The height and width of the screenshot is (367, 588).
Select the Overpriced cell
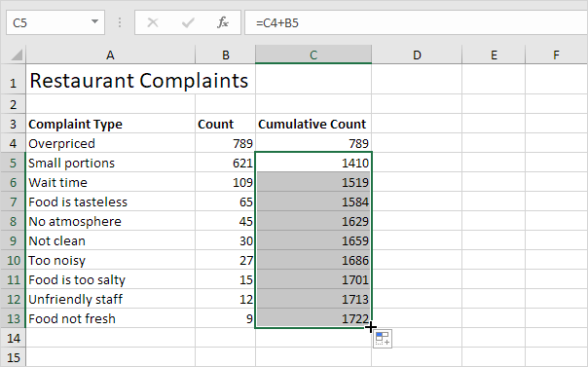point(110,143)
